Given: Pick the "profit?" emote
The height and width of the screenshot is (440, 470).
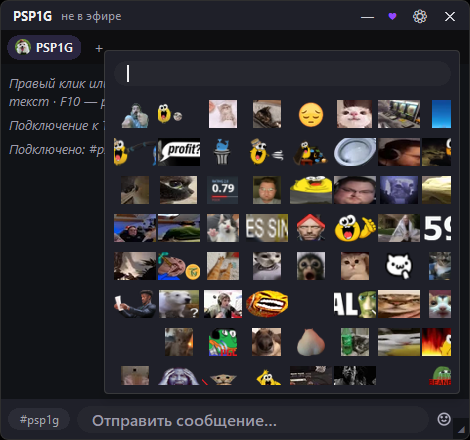Looking at the screenshot, I should click(x=179, y=152).
